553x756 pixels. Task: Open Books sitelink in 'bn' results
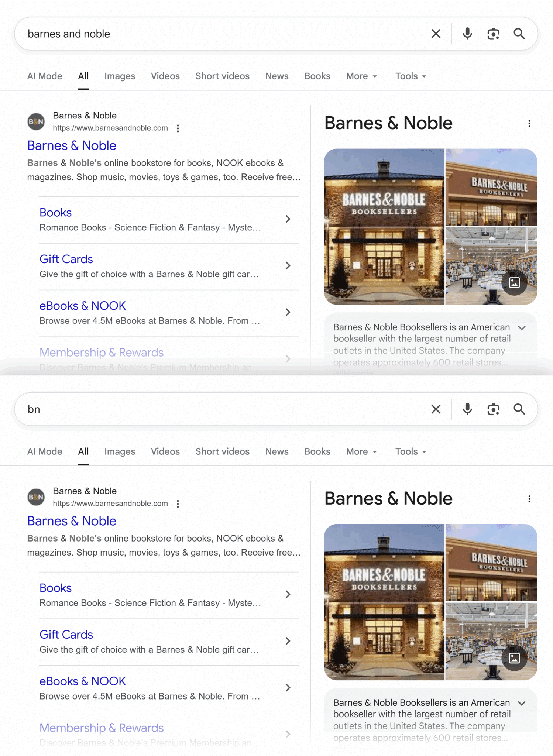[56, 588]
